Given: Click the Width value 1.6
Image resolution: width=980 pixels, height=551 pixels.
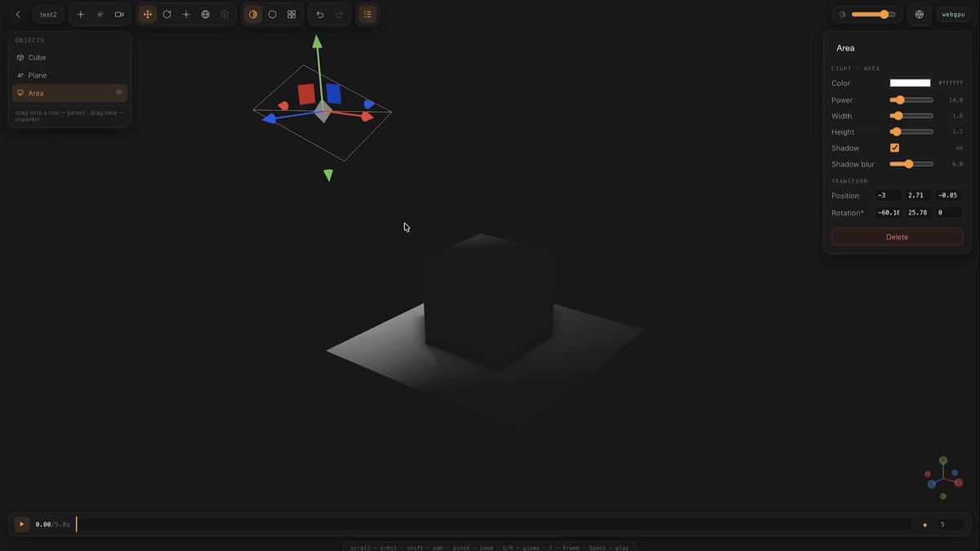Looking at the screenshot, I should point(957,116).
